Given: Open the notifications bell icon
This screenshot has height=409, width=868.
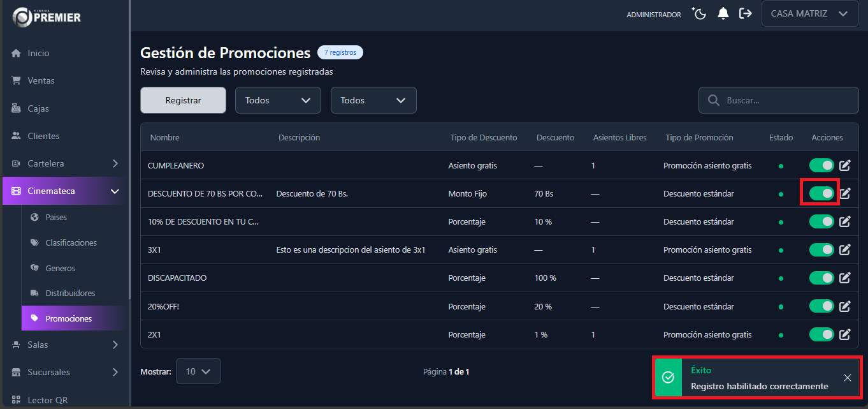Looking at the screenshot, I should pos(723,14).
